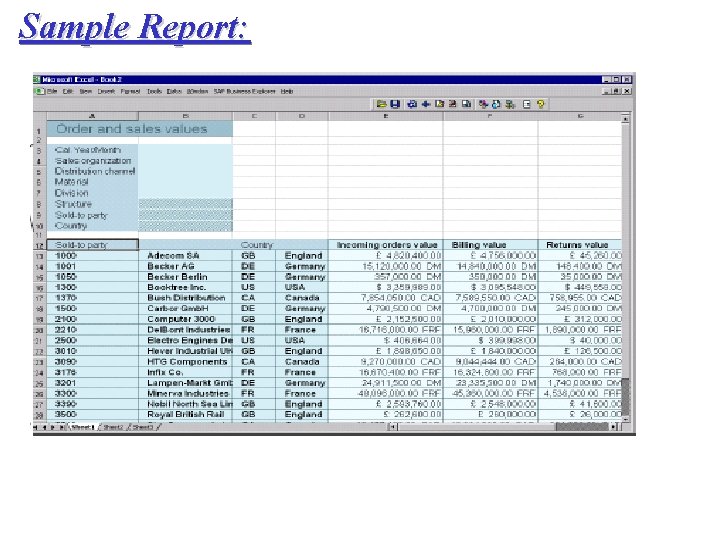Click the 'Sold-to party' header in row 12

92,245
